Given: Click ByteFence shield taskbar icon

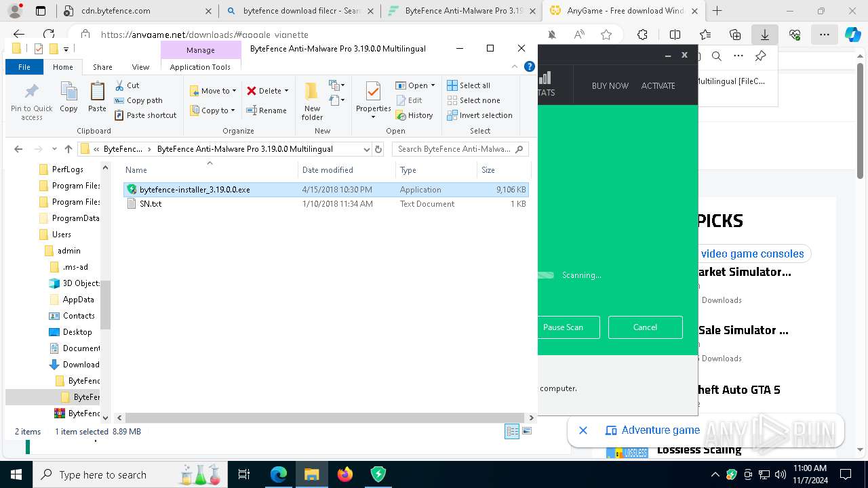Looking at the screenshot, I should [x=378, y=474].
